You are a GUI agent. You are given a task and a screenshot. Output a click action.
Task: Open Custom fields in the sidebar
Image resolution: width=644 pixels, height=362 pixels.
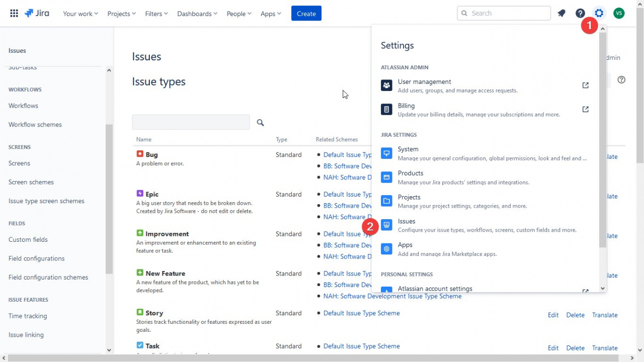pos(28,240)
